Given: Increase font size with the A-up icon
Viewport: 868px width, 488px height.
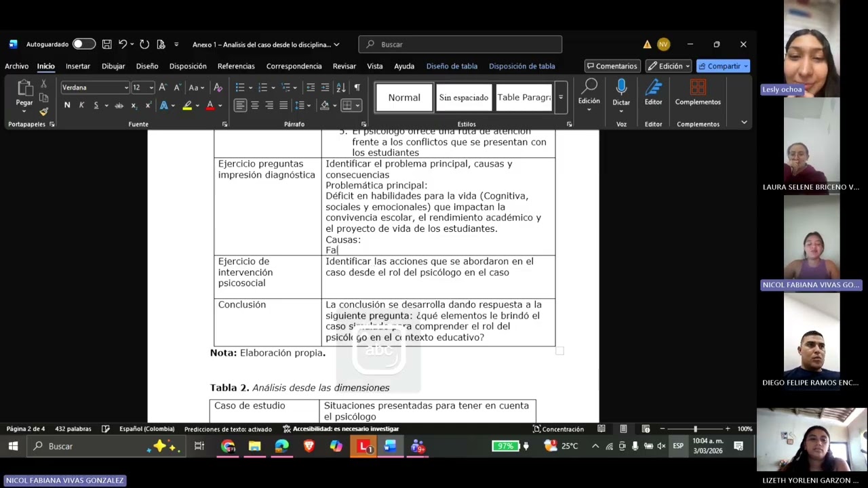Looking at the screenshot, I should point(163,87).
